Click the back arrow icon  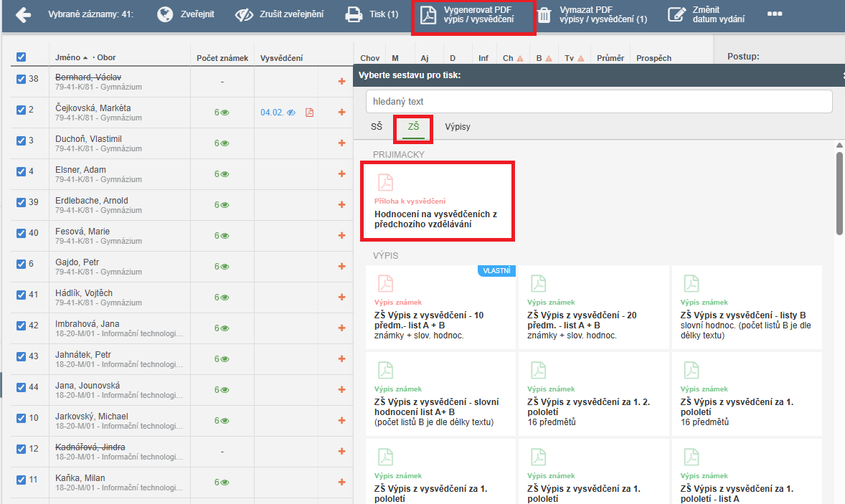(23, 15)
